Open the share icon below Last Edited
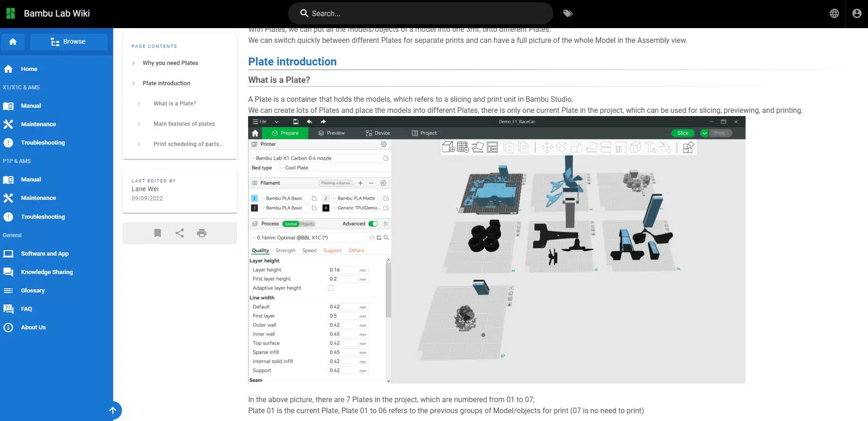The image size is (868, 421). click(x=179, y=233)
